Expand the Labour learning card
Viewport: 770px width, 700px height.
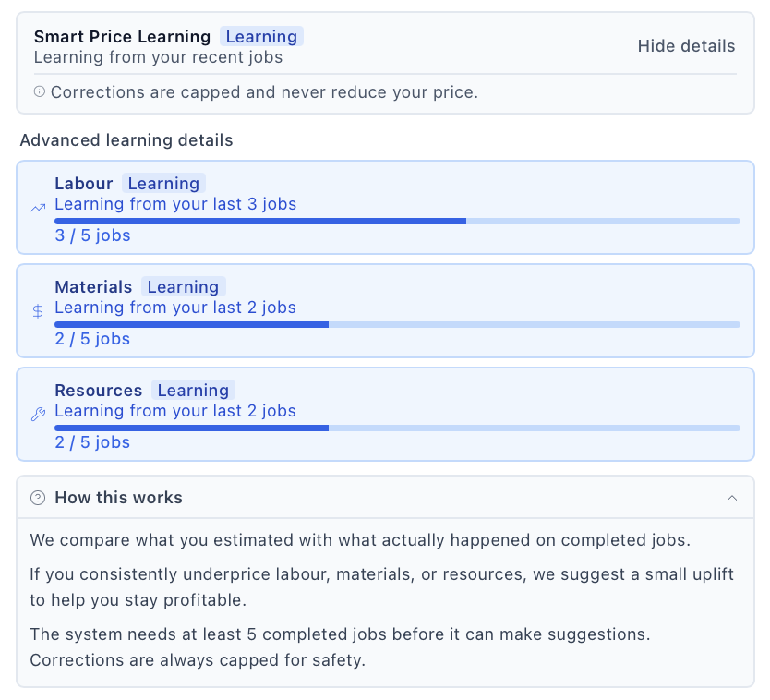coord(385,208)
